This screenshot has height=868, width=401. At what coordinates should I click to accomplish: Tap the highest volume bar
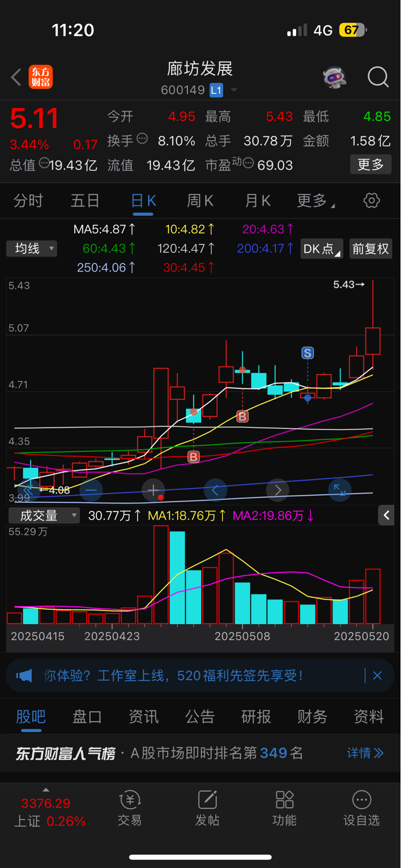pos(161,575)
